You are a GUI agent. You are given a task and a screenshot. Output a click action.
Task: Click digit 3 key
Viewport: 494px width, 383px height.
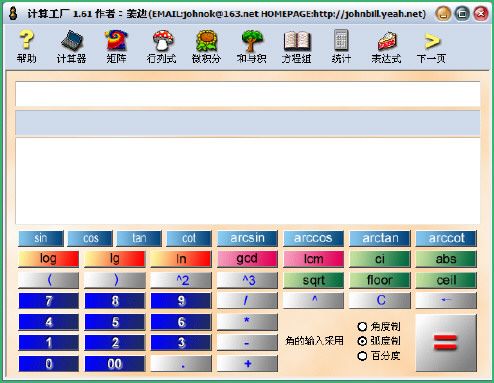181,343
